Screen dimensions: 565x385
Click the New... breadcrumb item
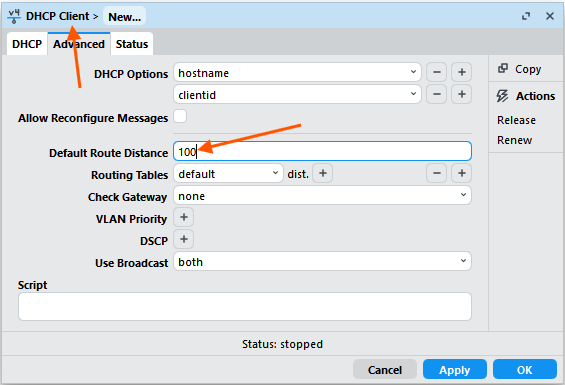125,17
